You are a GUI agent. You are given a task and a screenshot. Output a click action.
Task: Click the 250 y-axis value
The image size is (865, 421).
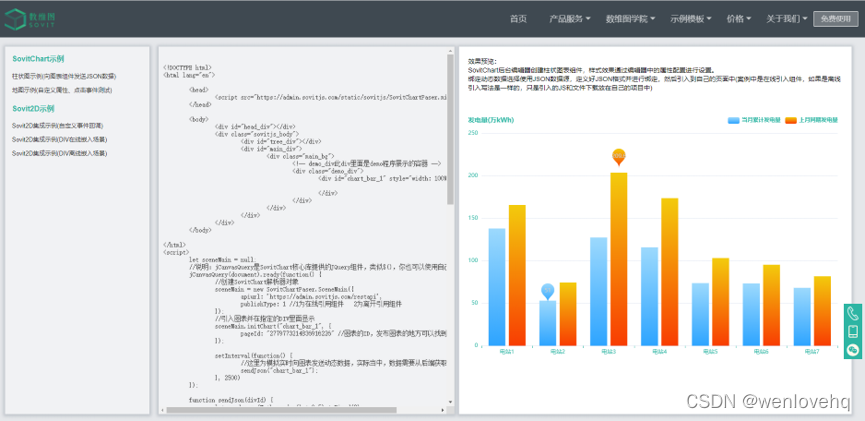473,133
